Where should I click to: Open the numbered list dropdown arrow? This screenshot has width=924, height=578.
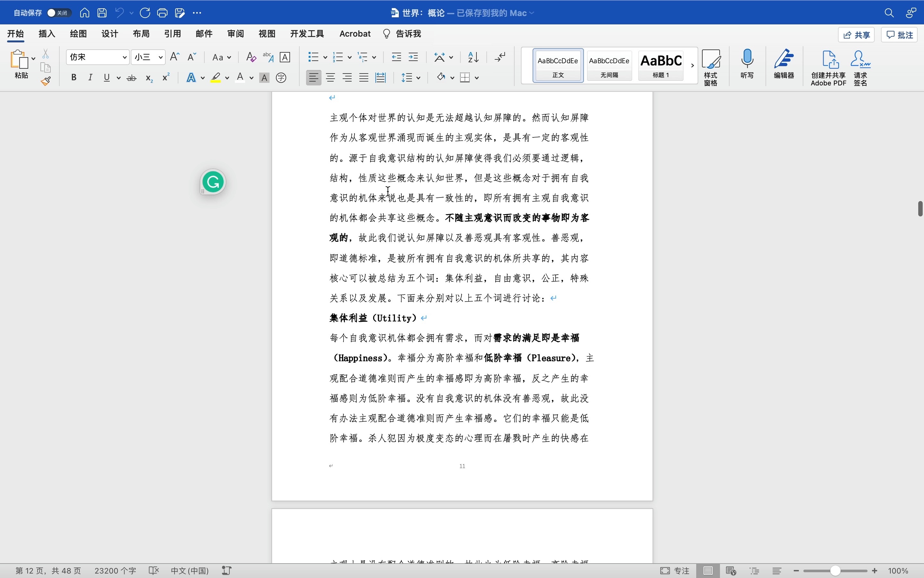point(349,57)
